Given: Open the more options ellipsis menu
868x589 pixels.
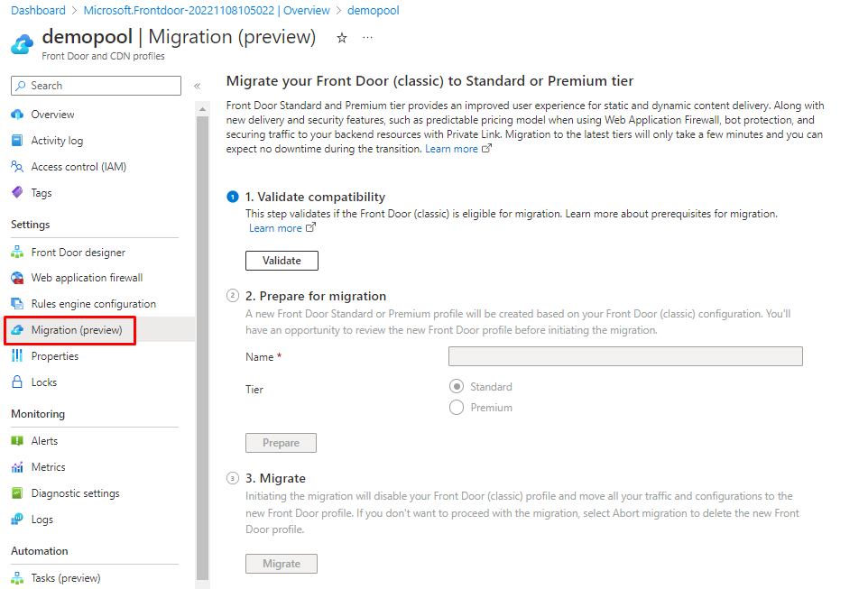Looking at the screenshot, I should tap(367, 38).
